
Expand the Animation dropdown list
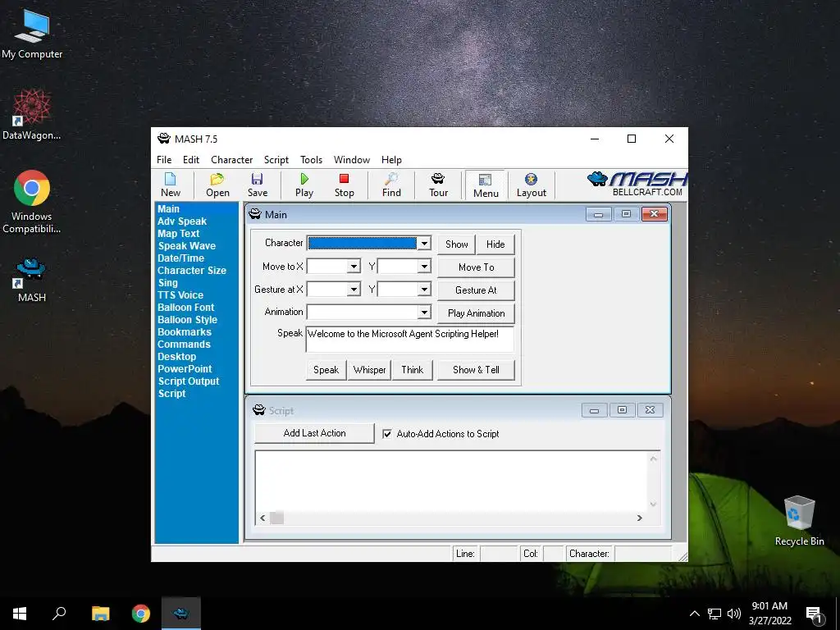click(424, 313)
